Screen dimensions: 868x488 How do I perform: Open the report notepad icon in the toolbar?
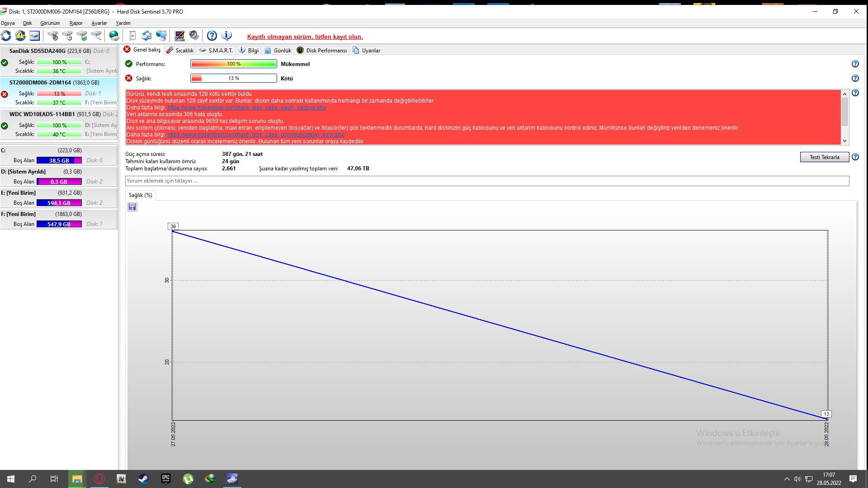point(132,36)
